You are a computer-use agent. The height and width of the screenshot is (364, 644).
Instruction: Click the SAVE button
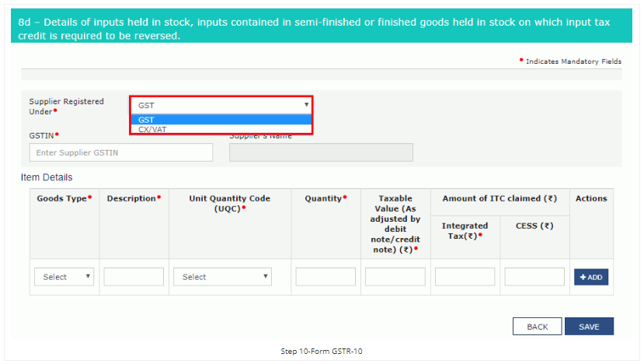coord(589,327)
